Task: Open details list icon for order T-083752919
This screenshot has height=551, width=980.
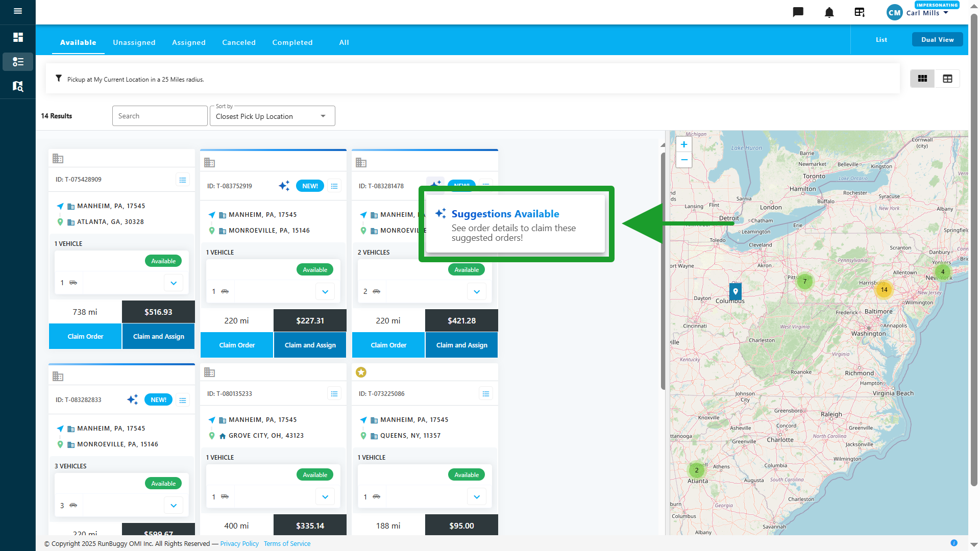Action: 334,186
